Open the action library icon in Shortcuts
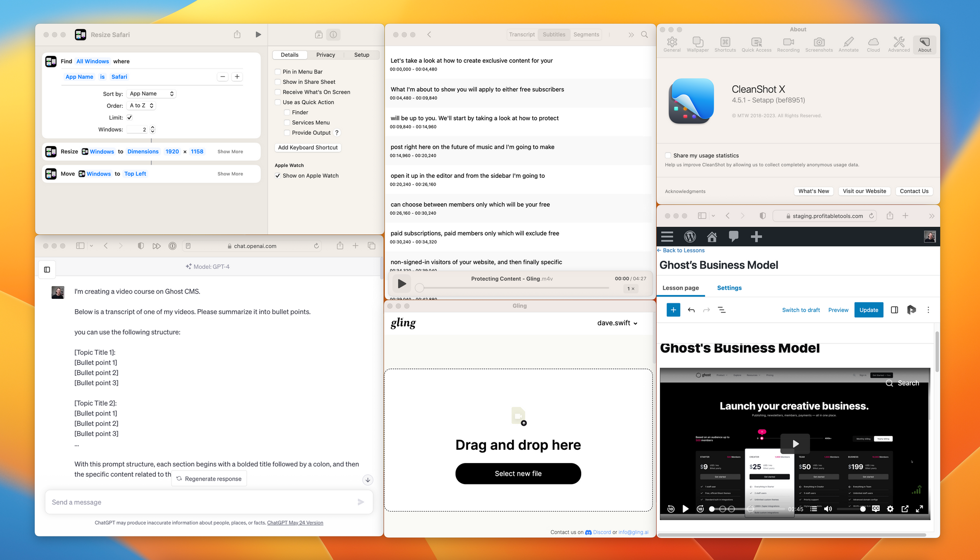 point(318,35)
